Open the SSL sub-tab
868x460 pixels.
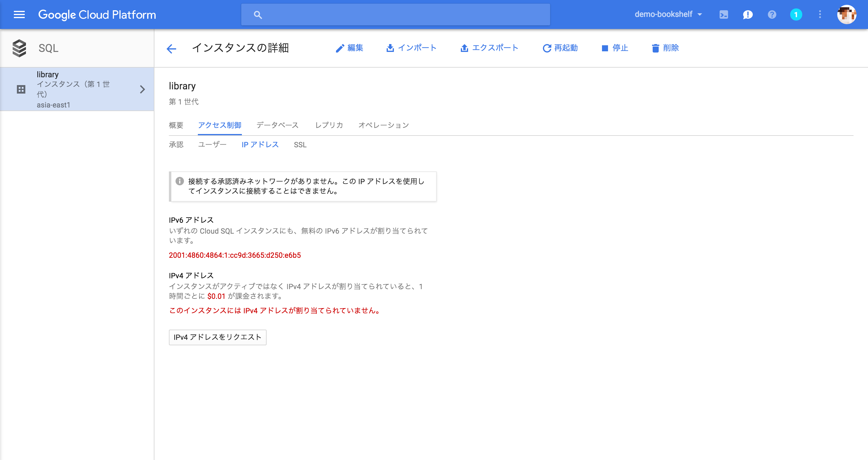tap(299, 145)
